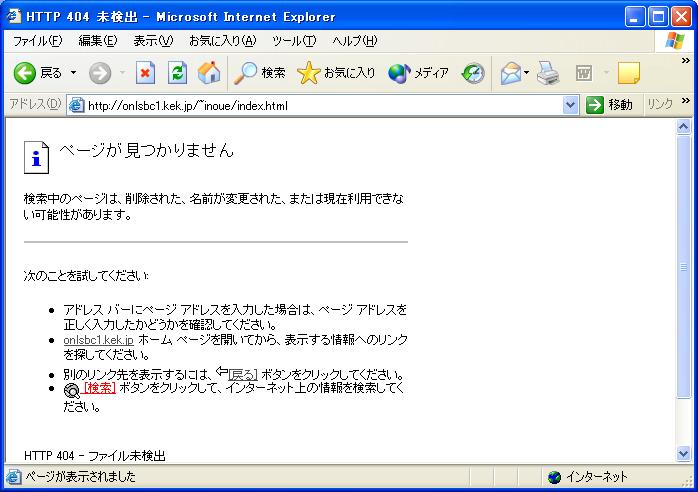Close the Internet Explorer window

click(681, 17)
